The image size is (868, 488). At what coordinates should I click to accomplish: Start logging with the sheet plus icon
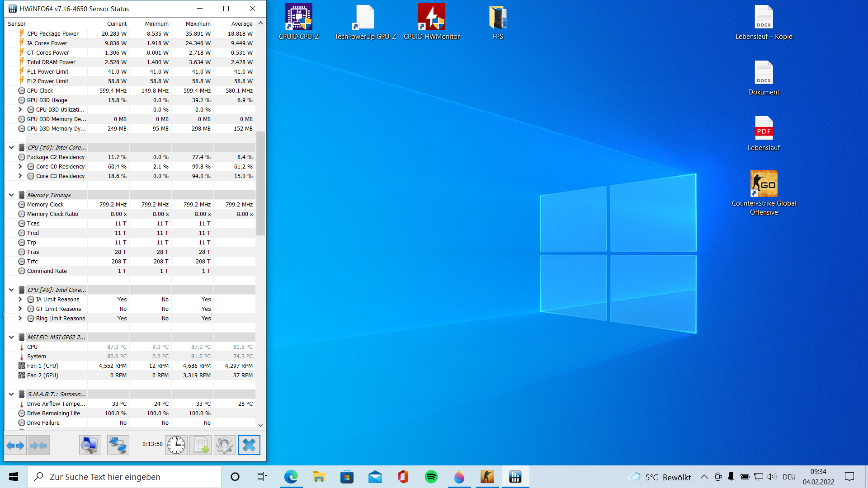click(x=200, y=446)
